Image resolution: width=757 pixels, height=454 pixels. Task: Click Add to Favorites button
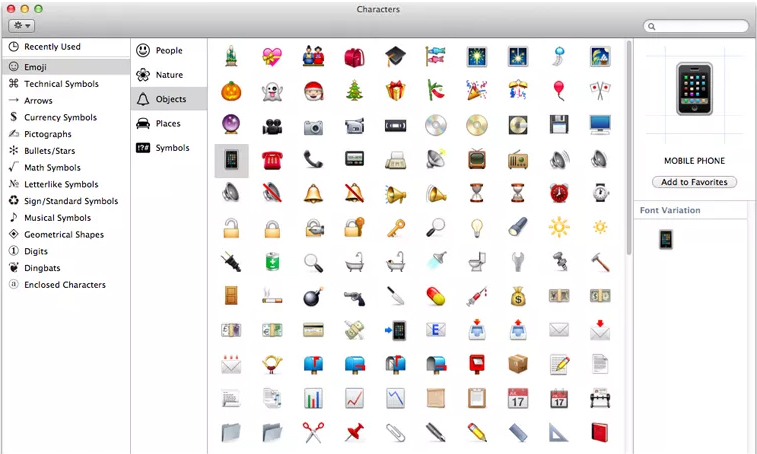click(x=694, y=182)
